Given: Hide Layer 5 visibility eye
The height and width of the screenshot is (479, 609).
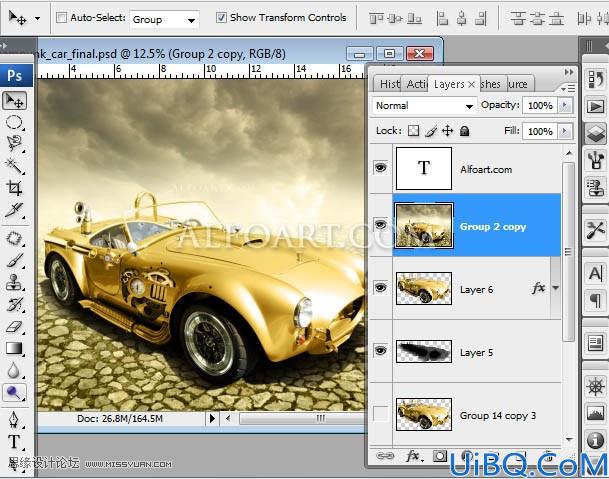Looking at the screenshot, I should pos(381,351).
